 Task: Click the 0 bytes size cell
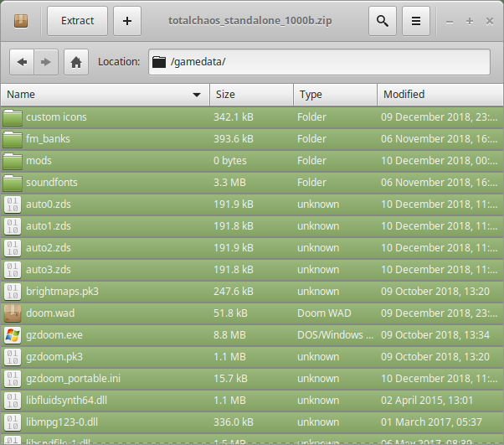click(230, 161)
